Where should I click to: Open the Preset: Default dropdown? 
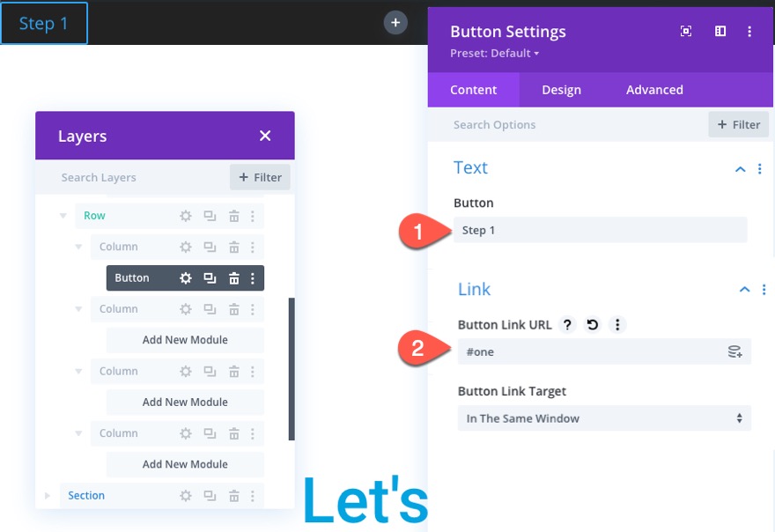pyautogui.click(x=494, y=54)
